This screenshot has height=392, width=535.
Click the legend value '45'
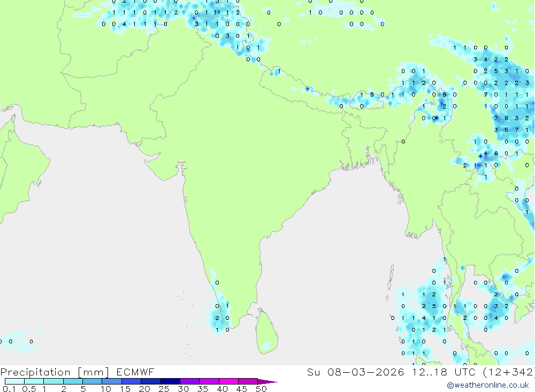coord(242,389)
